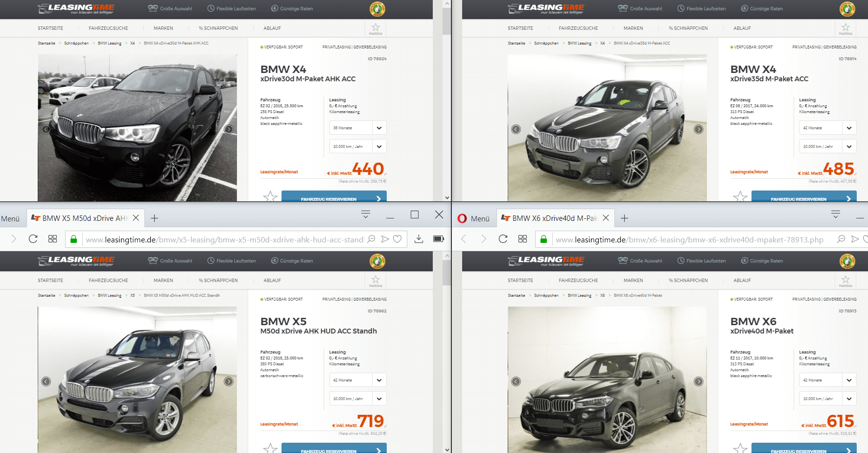This screenshot has width=868, height=453.
Task: Click PRIVATLEASING link in BMW X6 window
Action: coord(806,299)
